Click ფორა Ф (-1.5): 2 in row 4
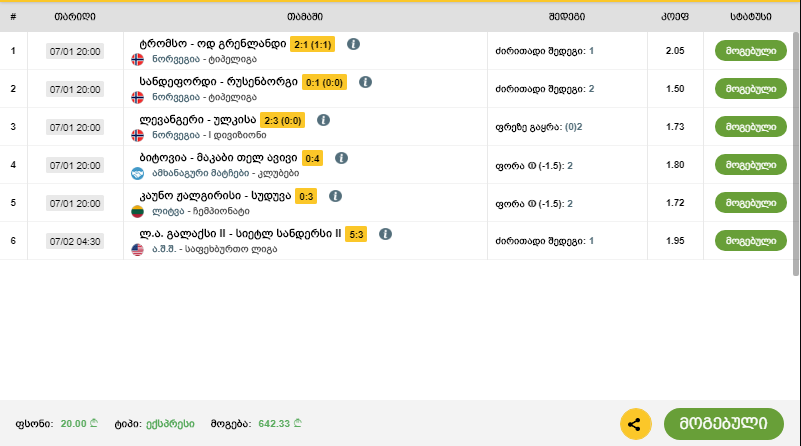801x446 pixels. point(534,166)
